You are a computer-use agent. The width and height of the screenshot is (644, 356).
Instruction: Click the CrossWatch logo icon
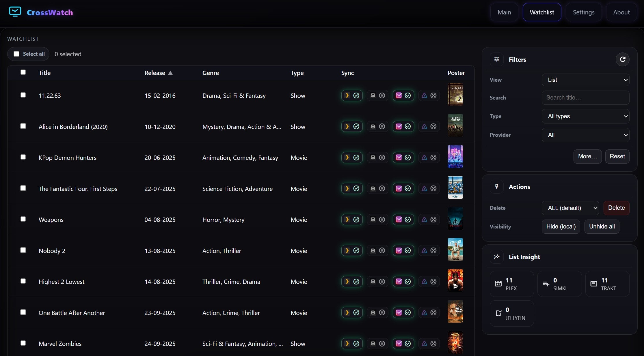(15, 12)
